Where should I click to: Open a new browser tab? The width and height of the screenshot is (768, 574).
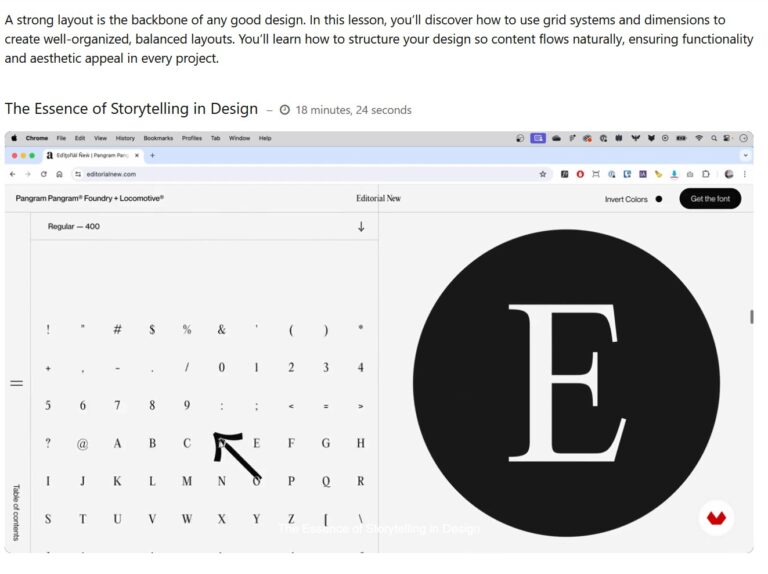[x=152, y=156]
